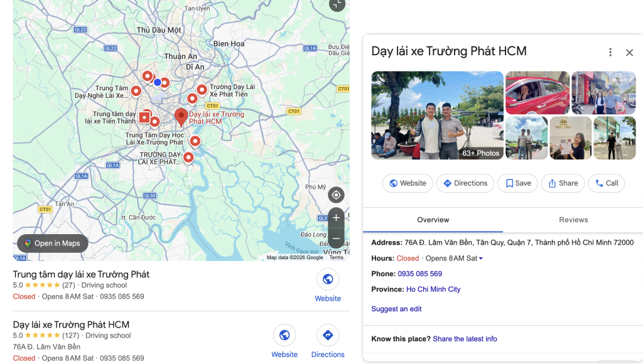Screen dimensions: 643x364
Task: Click Suggest an edit link
Action: (396, 309)
